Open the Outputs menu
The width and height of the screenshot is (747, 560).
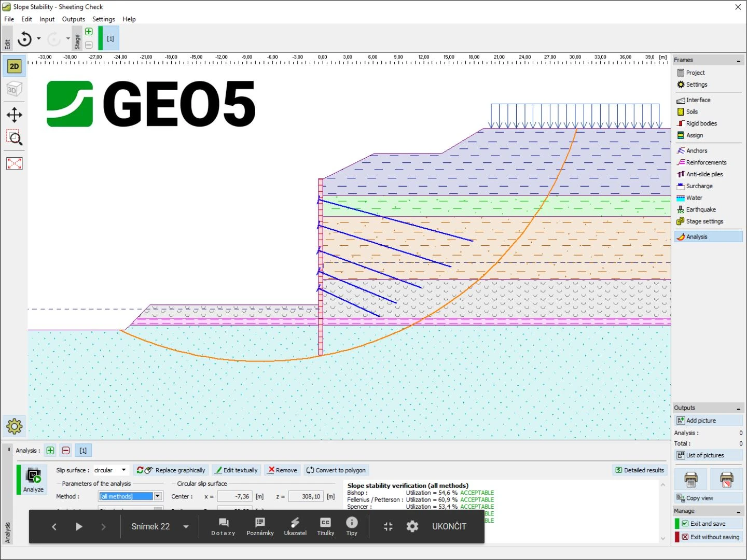point(73,19)
